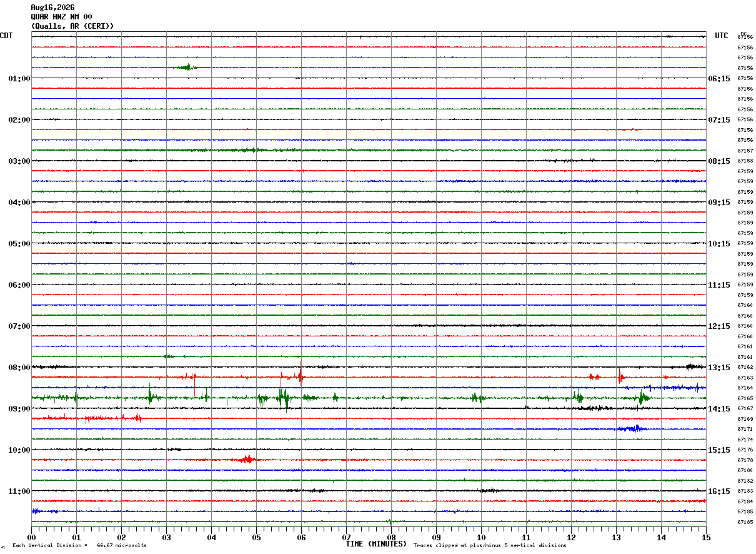
Task: Click the CDT timezone header label
Action: [6, 36]
